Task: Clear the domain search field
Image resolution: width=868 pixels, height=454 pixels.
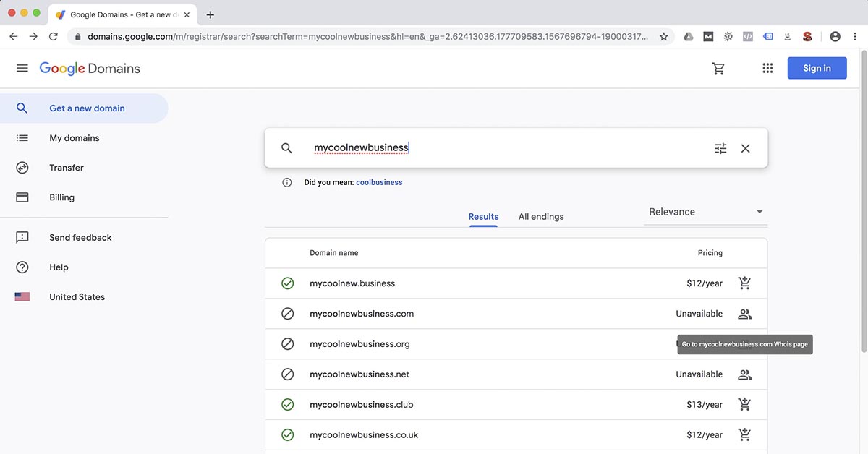Action: pos(745,147)
